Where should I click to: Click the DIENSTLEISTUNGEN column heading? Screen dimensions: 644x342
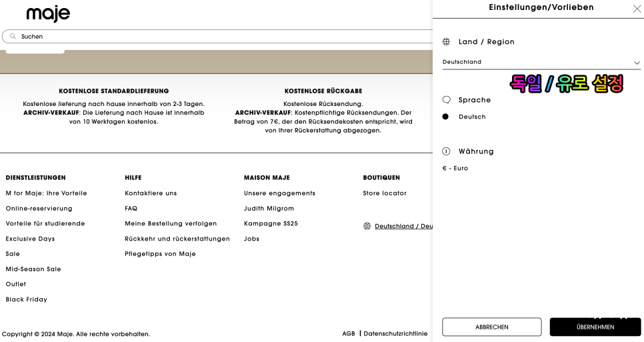36,178
